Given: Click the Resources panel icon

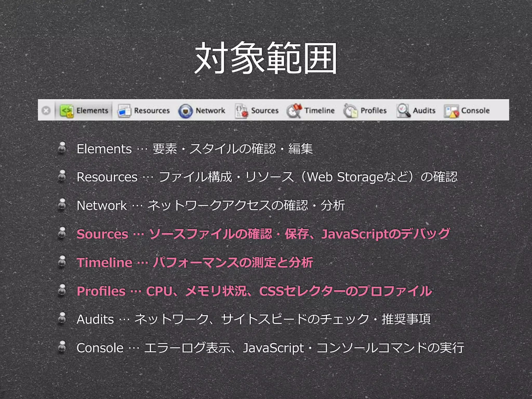Looking at the screenshot, I should click(x=124, y=111).
